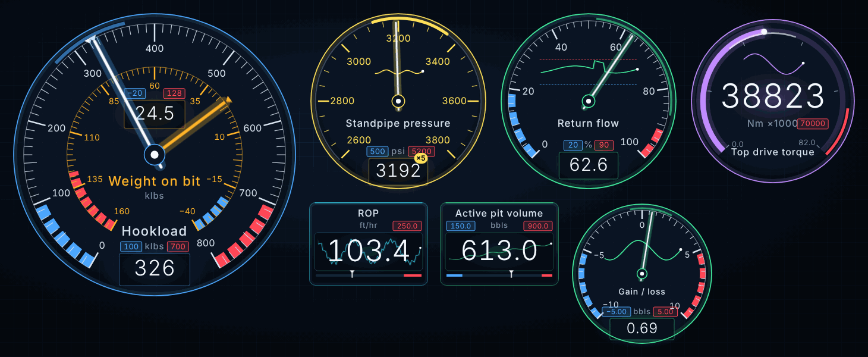This screenshot has height=357, width=868.
Task: Click the Weight on bit value 24.5
Action: tap(155, 113)
